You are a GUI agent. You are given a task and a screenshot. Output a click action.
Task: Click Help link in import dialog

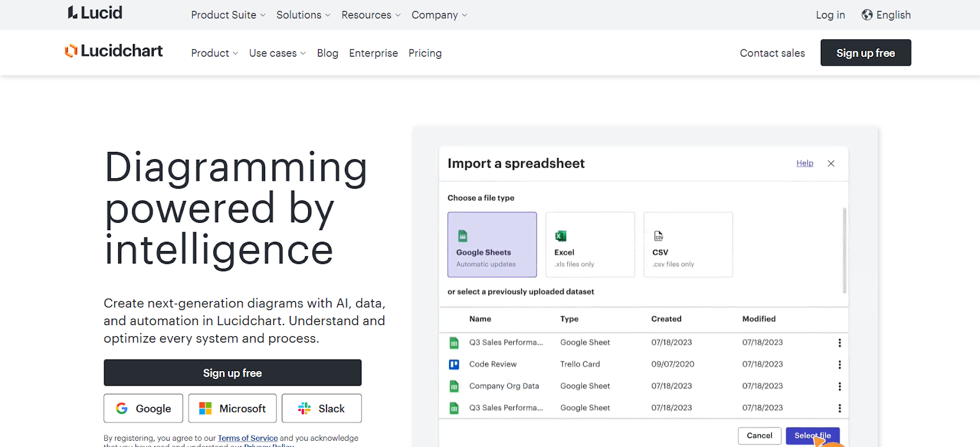(x=805, y=163)
